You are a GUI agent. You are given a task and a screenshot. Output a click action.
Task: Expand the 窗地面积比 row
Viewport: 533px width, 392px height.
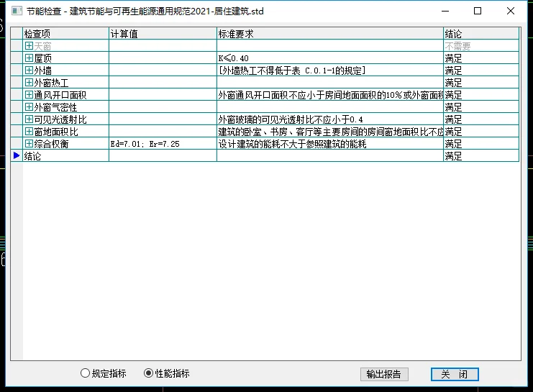(29, 131)
